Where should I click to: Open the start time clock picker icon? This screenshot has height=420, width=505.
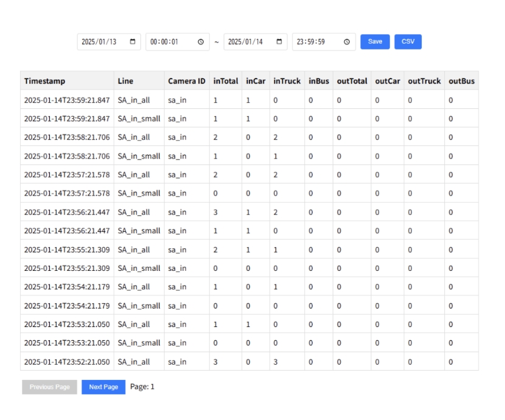pyautogui.click(x=201, y=42)
